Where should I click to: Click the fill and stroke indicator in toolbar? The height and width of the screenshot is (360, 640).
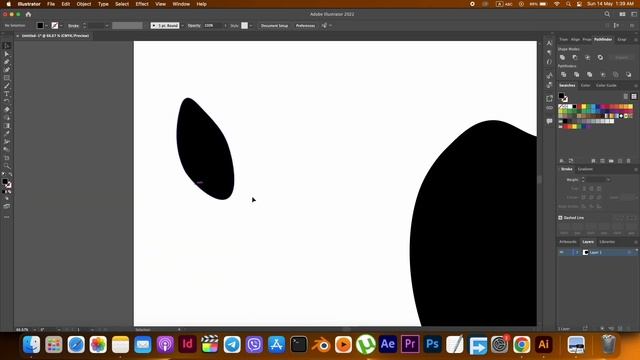point(7,183)
